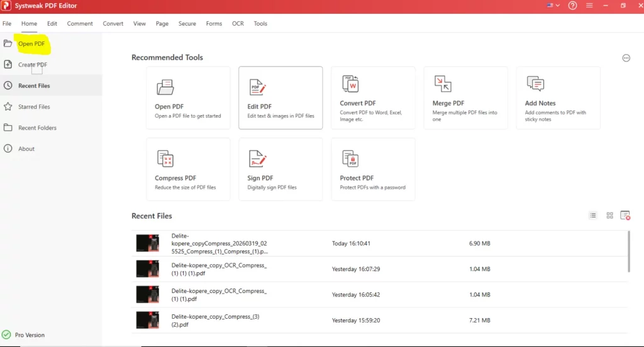Image resolution: width=644 pixels, height=347 pixels.
Task: Switch recent files to grid view
Action: (x=609, y=215)
